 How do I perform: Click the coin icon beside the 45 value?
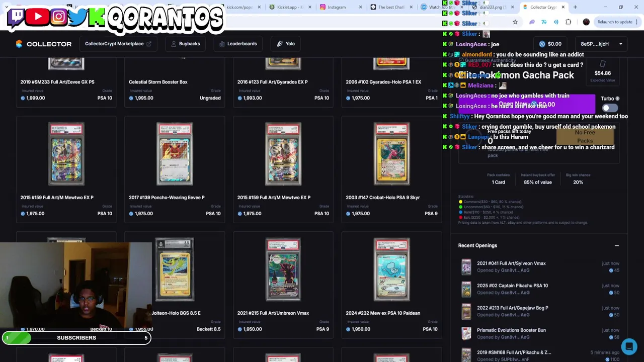coord(611,270)
